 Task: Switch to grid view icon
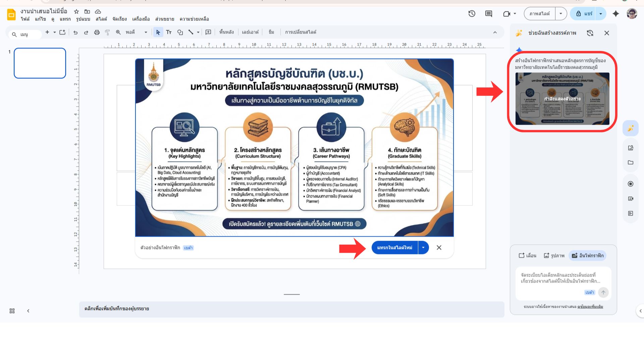pos(12,311)
